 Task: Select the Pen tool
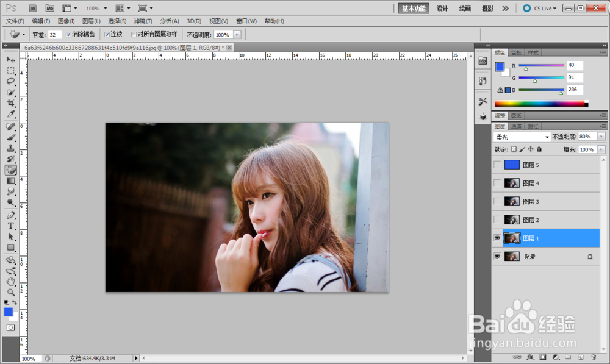(x=10, y=215)
